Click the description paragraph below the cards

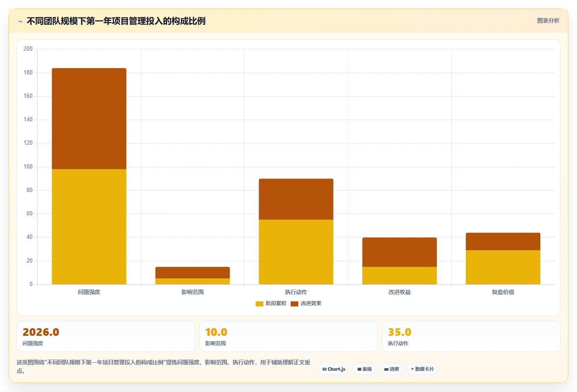pos(164,366)
